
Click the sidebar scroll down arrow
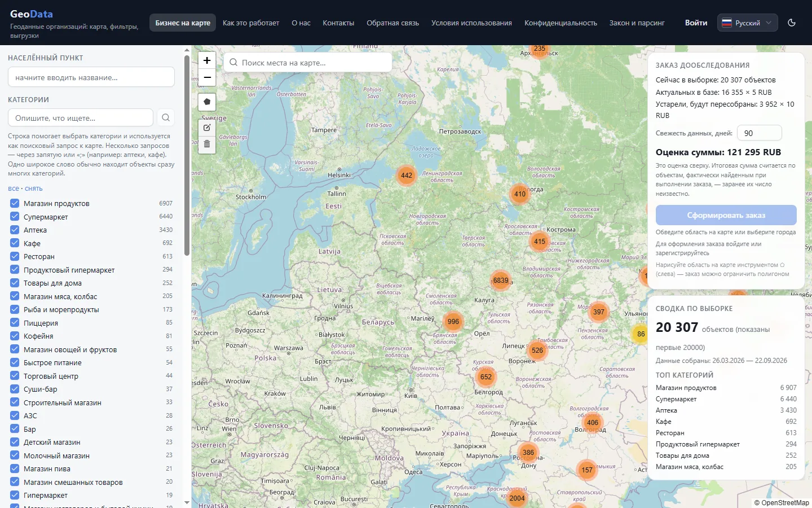[187, 502]
